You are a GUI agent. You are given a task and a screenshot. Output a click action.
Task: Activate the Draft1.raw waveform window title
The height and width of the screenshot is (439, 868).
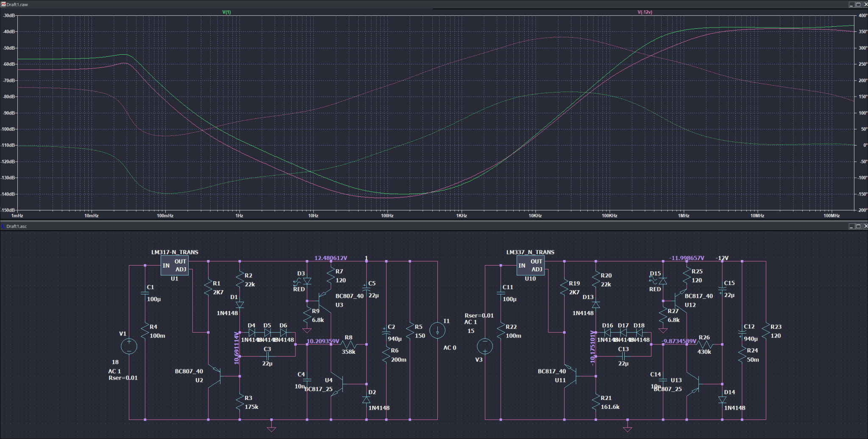[x=17, y=5]
